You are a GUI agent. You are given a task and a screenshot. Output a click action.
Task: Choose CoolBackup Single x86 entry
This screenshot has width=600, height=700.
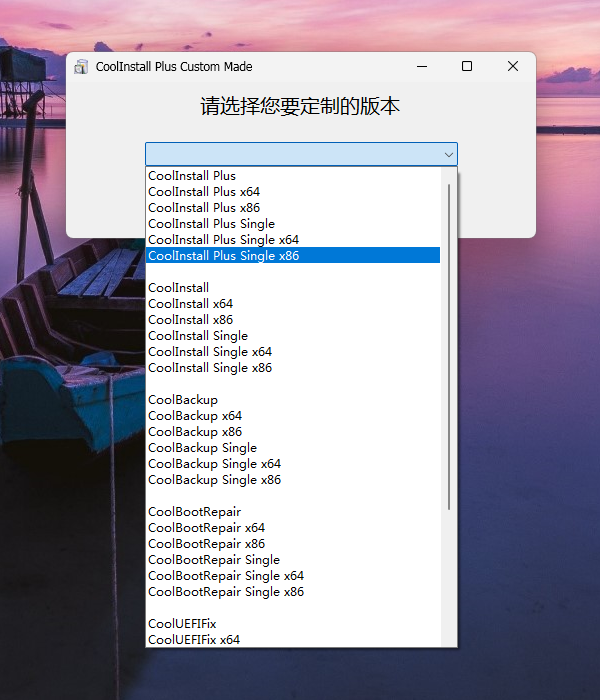pyautogui.click(x=214, y=480)
